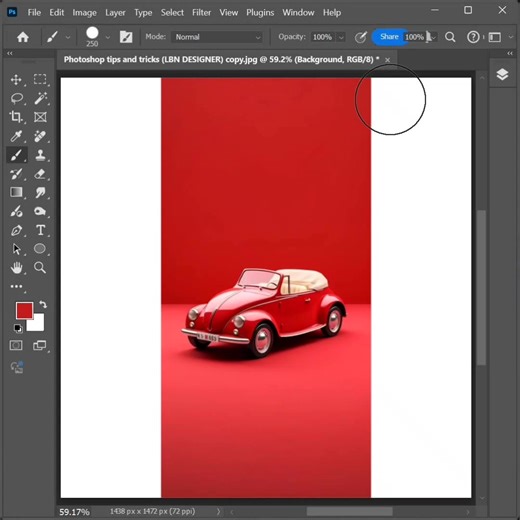The height and width of the screenshot is (520, 520).
Task: Select the Eyedropper tool
Action: (x=16, y=136)
